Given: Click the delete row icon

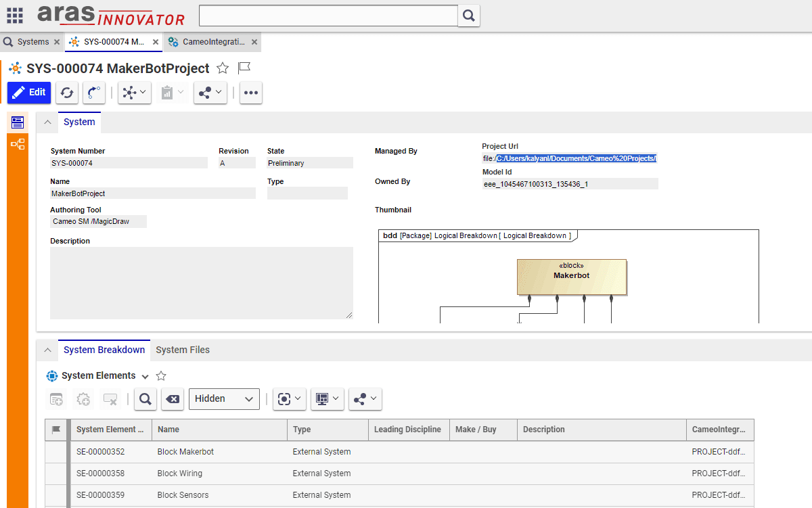Looking at the screenshot, I should [110, 400].
